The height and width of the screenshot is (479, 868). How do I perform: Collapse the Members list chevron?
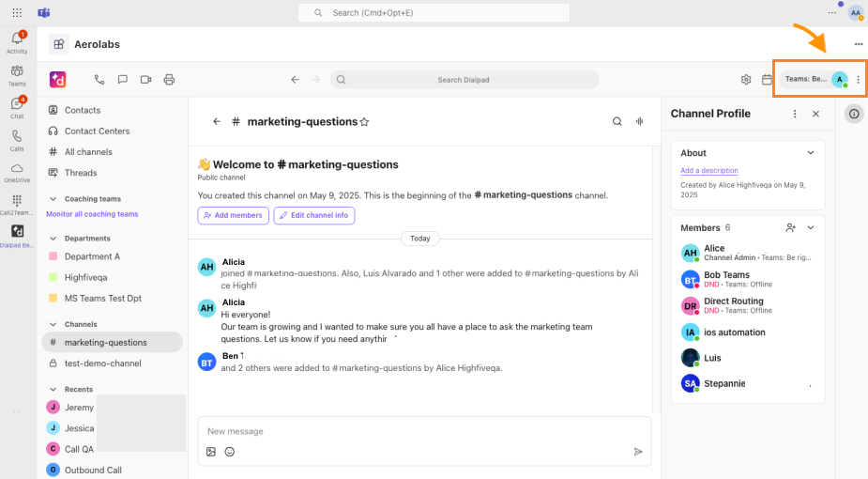[811, 227]
